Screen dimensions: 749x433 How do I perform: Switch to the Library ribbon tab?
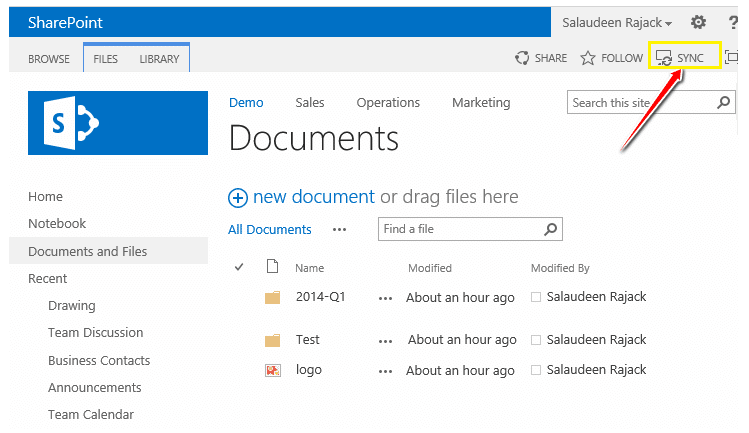point(159,59)
